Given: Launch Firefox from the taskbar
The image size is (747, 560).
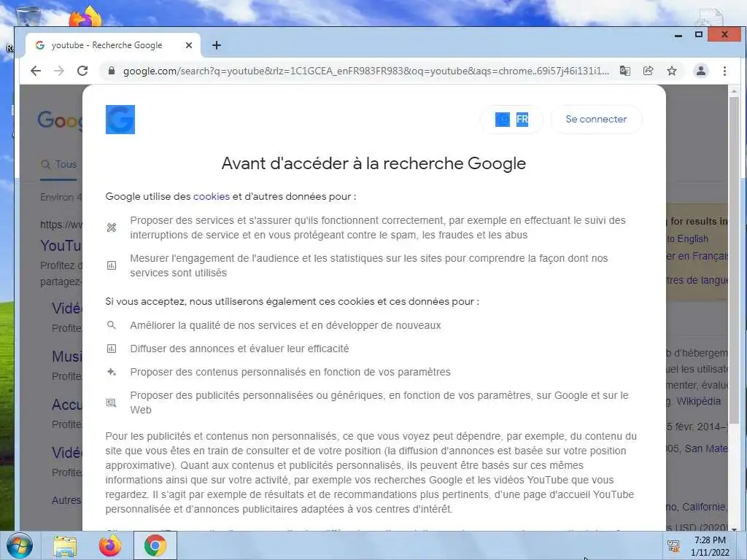Looking at the screenshot, I should coord(110,545).
